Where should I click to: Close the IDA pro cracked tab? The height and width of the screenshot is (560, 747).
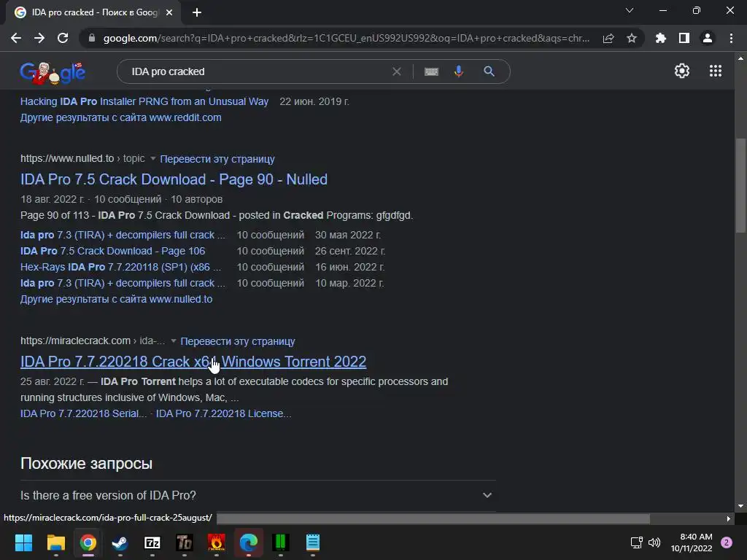point(169,12)
